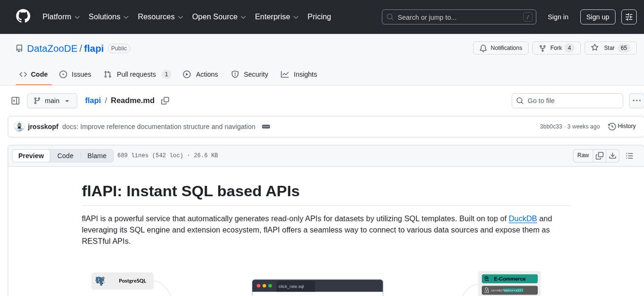Expand the truncated commit message
Screen dimensions: 644x296
[266, 126]
